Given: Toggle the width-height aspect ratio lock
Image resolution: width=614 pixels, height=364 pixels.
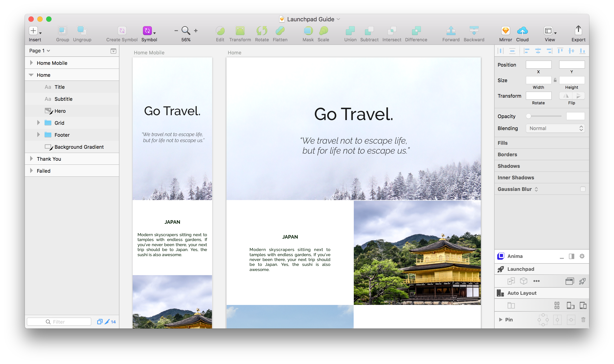Looking at the screenshot, I should [x=555, y=80].
